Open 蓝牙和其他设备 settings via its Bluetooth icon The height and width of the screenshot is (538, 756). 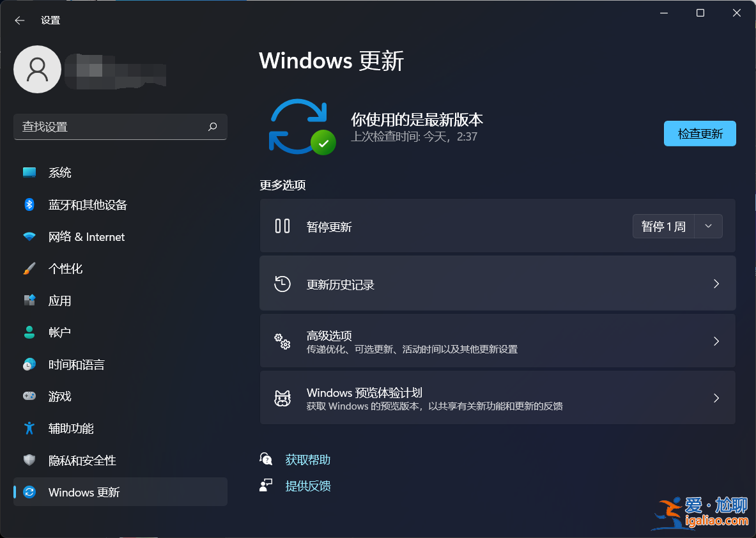point(29,204)
